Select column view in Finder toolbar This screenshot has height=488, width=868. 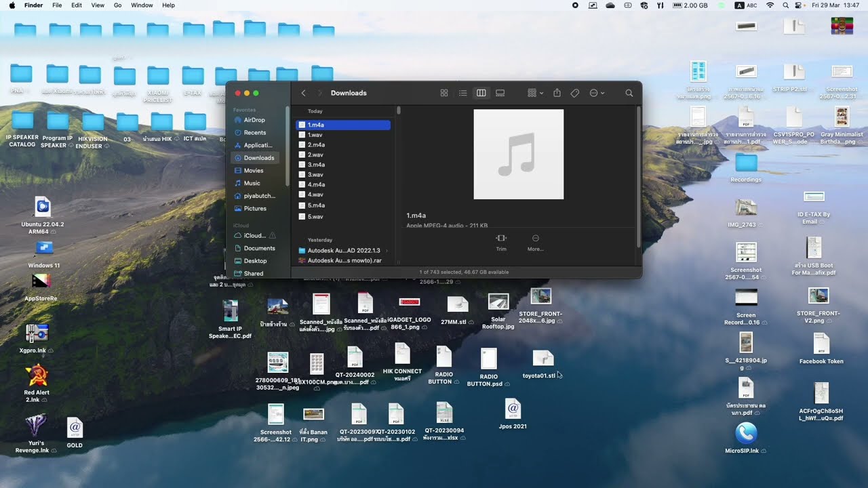pyautogui.click(x=481, y=93)
